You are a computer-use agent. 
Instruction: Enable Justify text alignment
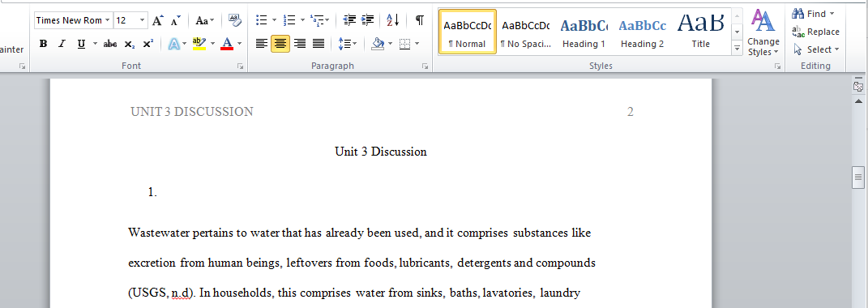click(319, 44)
